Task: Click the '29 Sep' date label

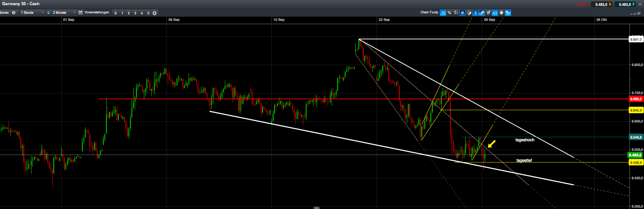Action: point(489,20)
